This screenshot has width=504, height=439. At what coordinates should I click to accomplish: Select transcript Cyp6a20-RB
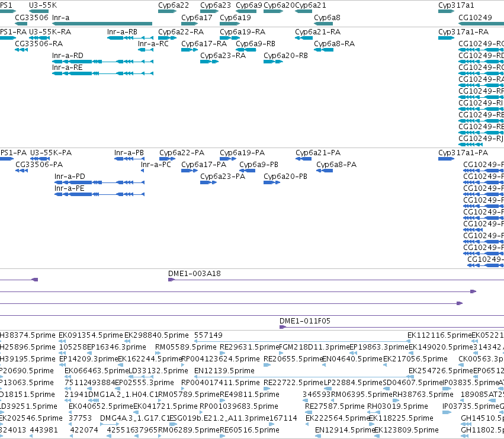tap(285, 56)
